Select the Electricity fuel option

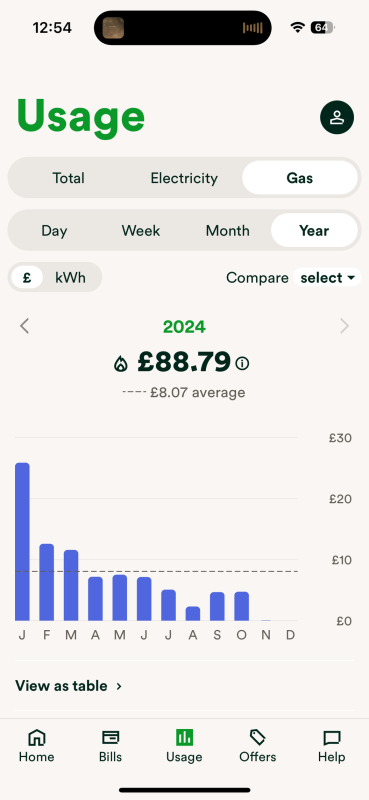(x=184, y=178)
